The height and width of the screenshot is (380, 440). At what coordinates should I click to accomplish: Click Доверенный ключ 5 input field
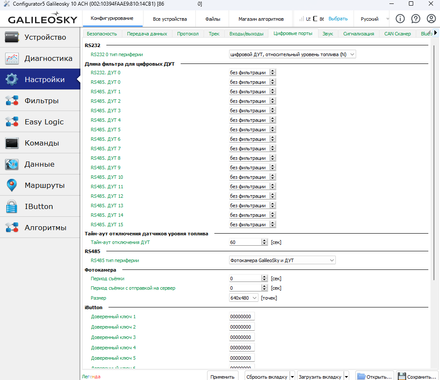point(242,358)
